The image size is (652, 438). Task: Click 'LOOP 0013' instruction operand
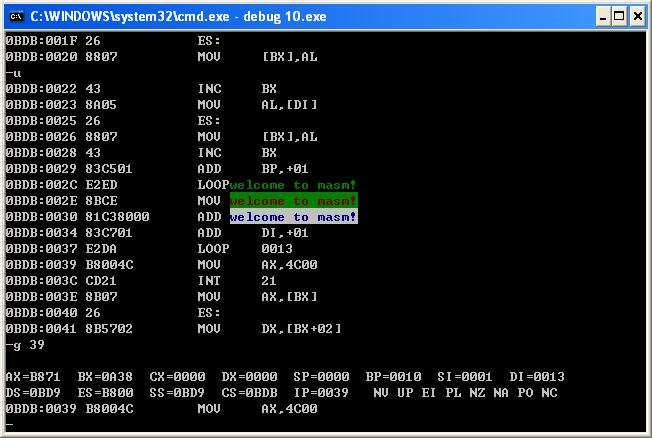[277, 249]
